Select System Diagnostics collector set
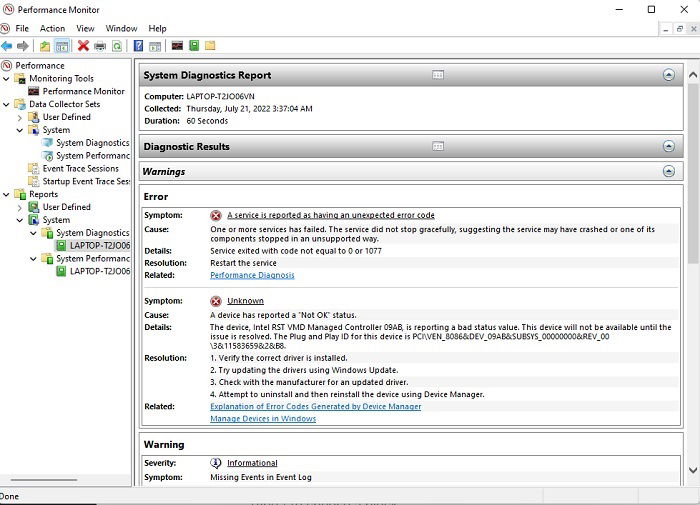The height and width of the screenshot is (505, 700). tap(93, 143)
